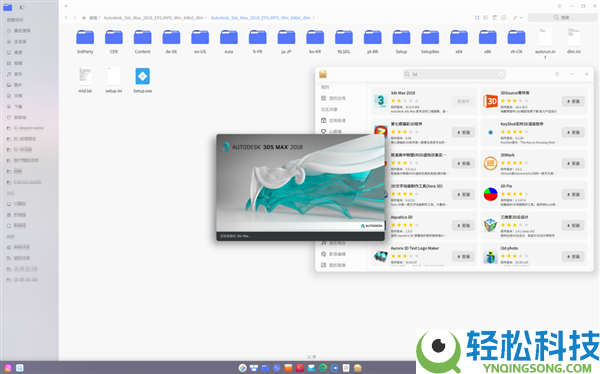Screen dimensions: 600x374
Task: Click the app store search field containing 3d
Action: coord(454,74)
